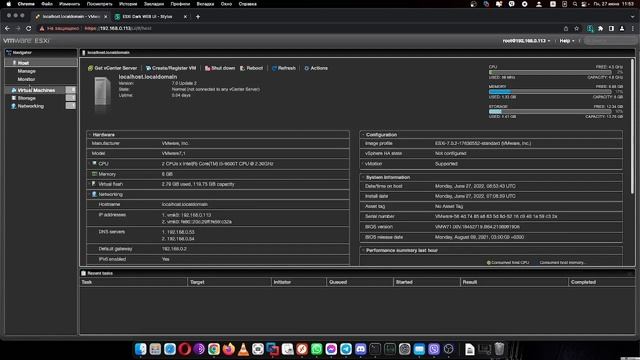Click the Networking navigator icon
640x360 pixels.
(x=13, y=106)
